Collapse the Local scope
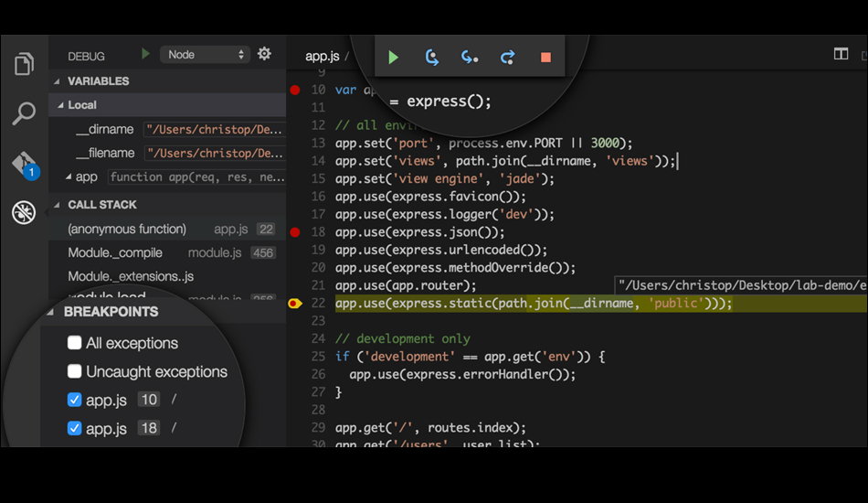This screenshot has width=868, height=503. click(x=61, y=105)
